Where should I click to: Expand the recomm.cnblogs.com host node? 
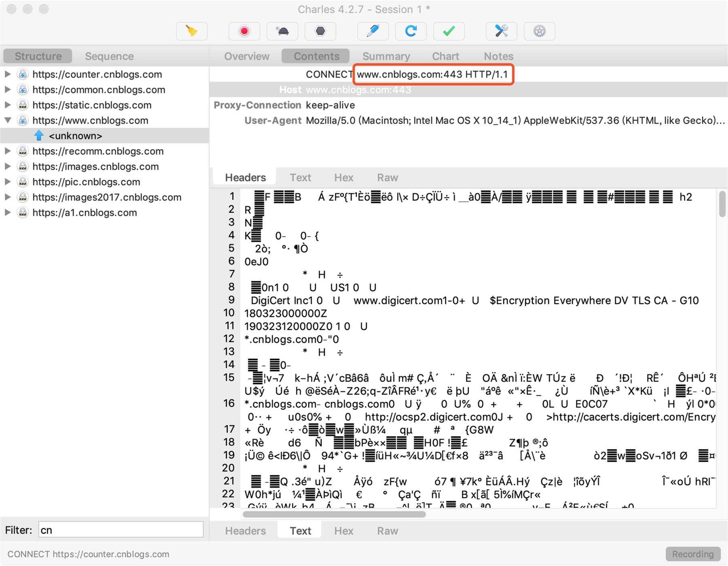coord(8,151)
